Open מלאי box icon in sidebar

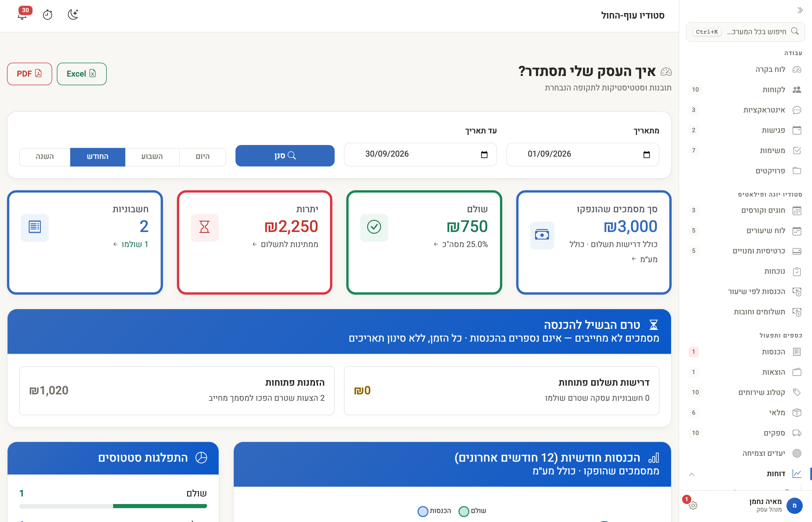click(797, 412)
